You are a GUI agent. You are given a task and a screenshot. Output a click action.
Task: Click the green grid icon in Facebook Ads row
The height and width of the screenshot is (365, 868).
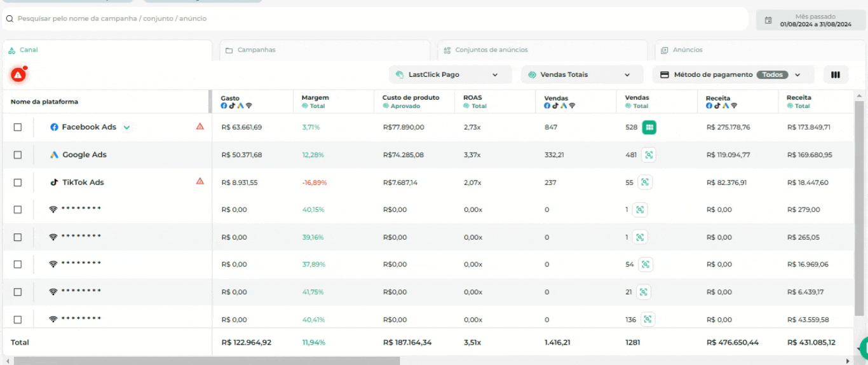tap(649, 127)
